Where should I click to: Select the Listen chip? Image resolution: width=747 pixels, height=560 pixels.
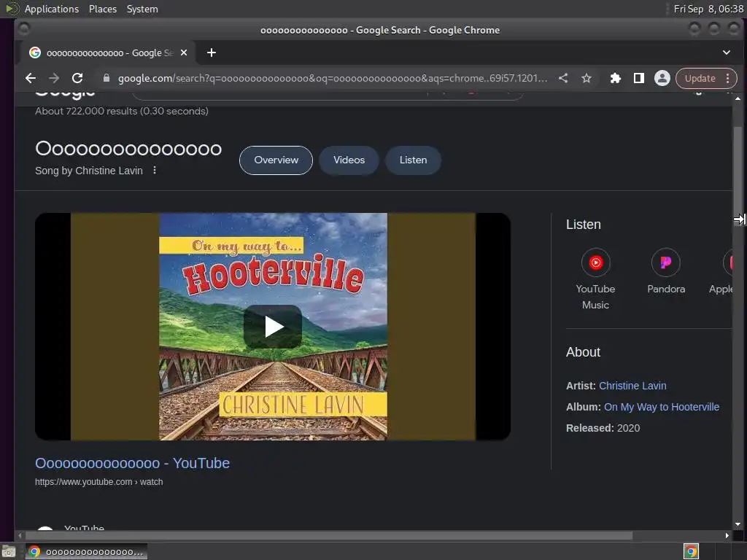tap(413, 160)
